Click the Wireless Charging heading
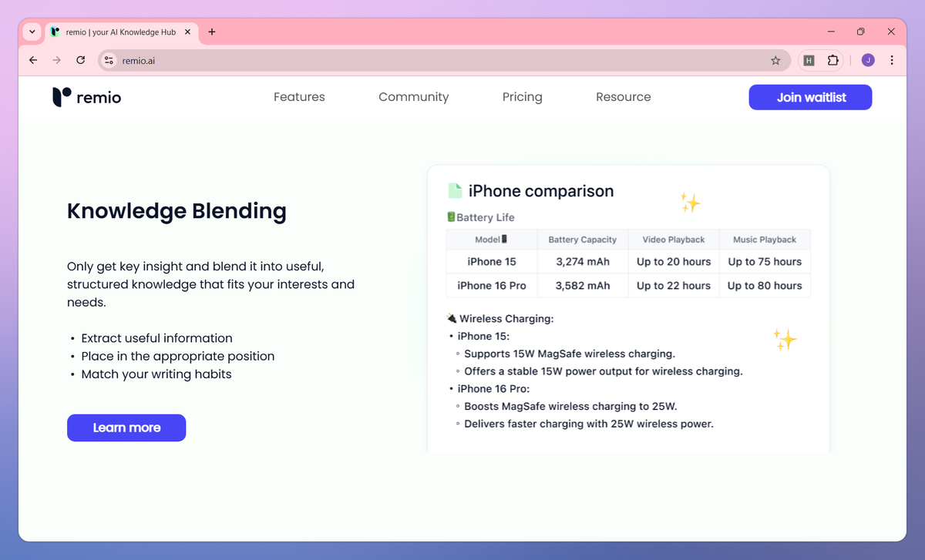Viewport: 925px width, 560px height. pos(506,318)
